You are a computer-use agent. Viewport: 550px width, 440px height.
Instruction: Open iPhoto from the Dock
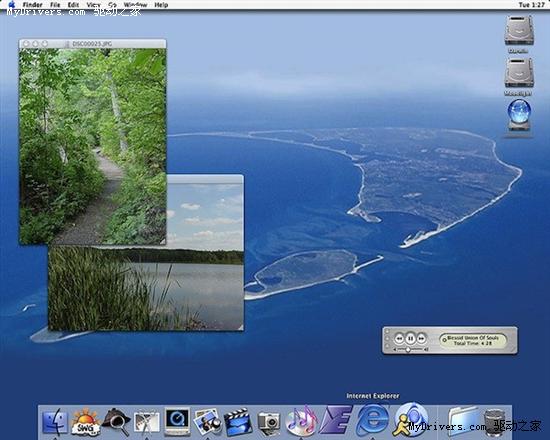coord(208,422)
